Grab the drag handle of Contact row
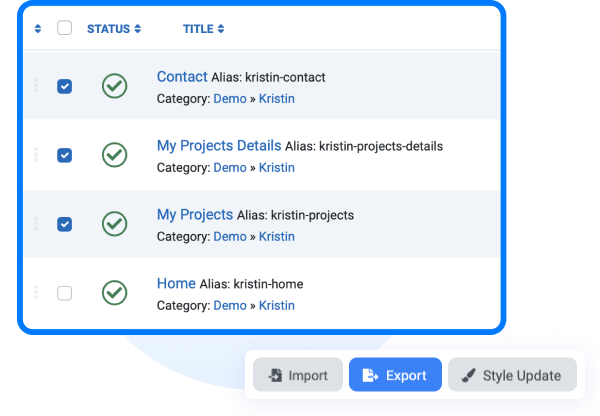This screenshot has width=600, height=416. coord(36,85)
